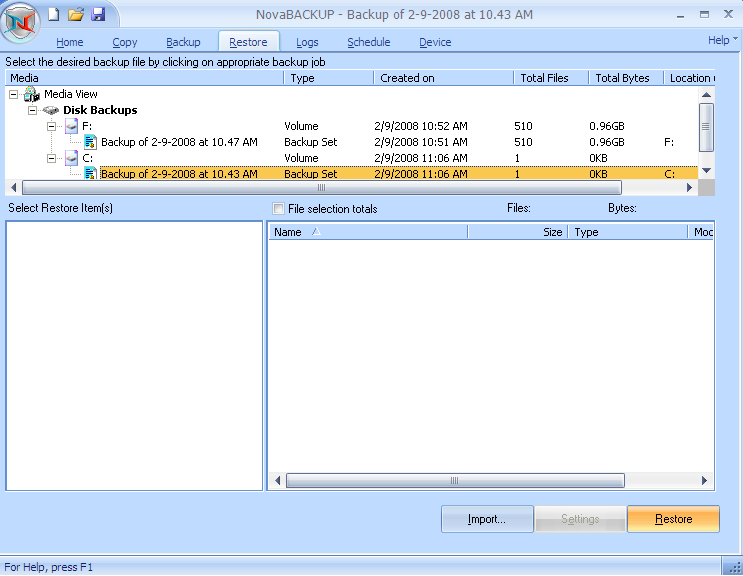The width and height of the screenshot is (743, 576).
Task: Click the backup set icon for the 10.43 AM backup
Action: click(90, 174)
